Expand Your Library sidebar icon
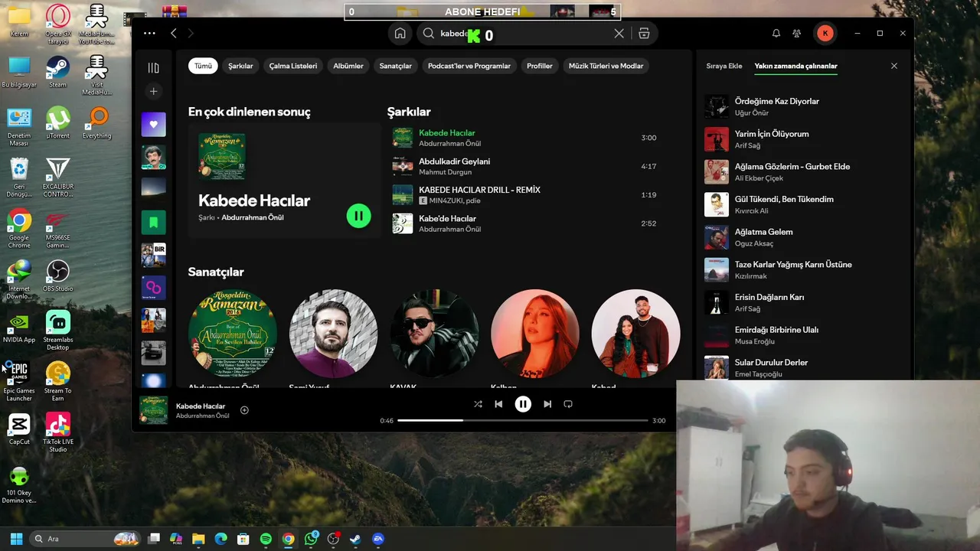 153,68
